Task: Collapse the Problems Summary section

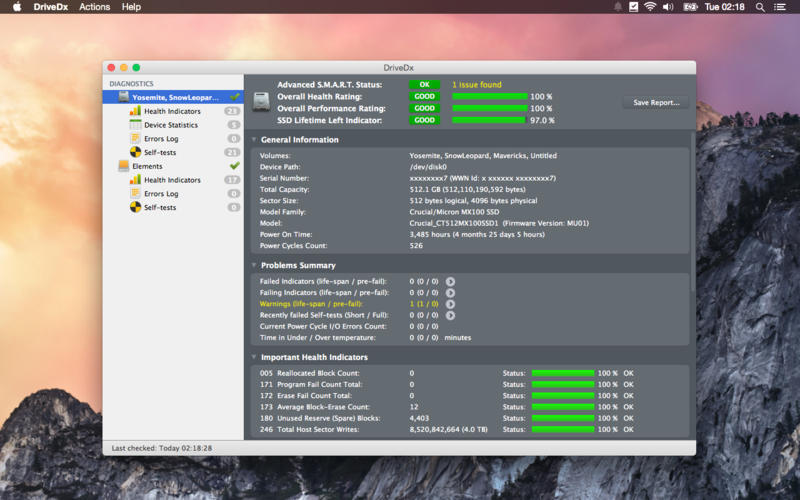Action: tap(254, 265)
